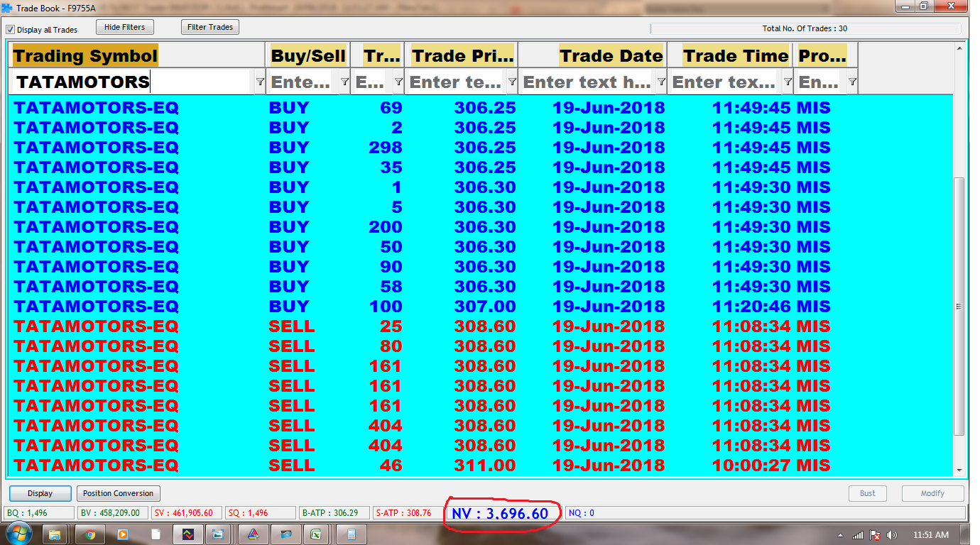Click scrollbar up arrow
Image resolution: width=980 pixels, height=545 pixels.
[x=959, y=48]
